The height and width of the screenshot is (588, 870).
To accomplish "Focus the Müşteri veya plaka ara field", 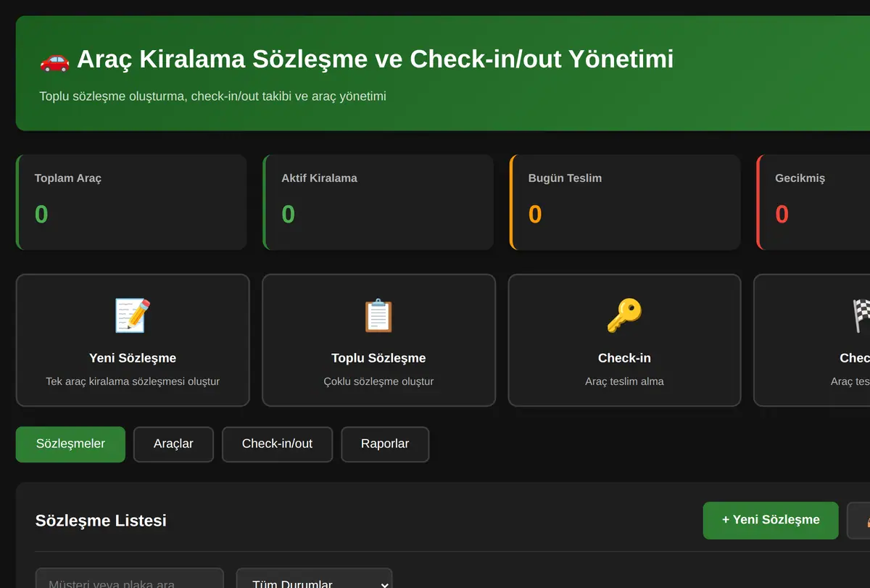I will (x=129, y=578).
